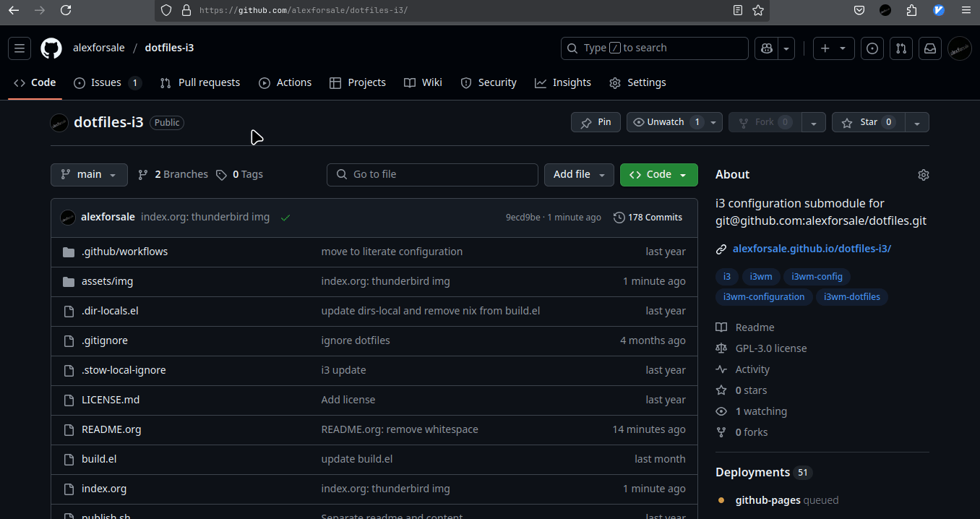The image size is (980, 519).
Task: Open the Security tab
Action: [x=489, y=82]
